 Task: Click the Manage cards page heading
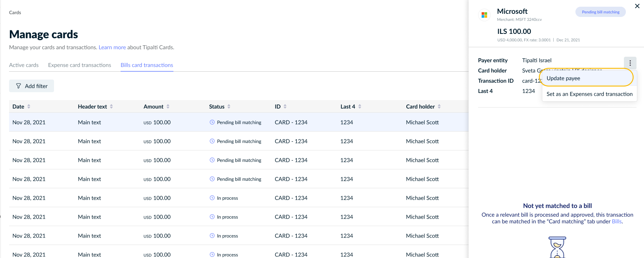43,34
